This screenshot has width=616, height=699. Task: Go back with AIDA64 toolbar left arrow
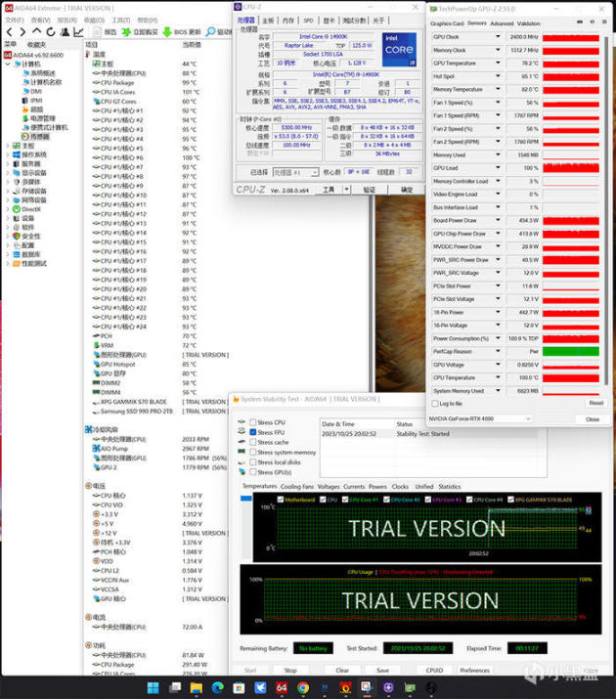coord(10,31)
